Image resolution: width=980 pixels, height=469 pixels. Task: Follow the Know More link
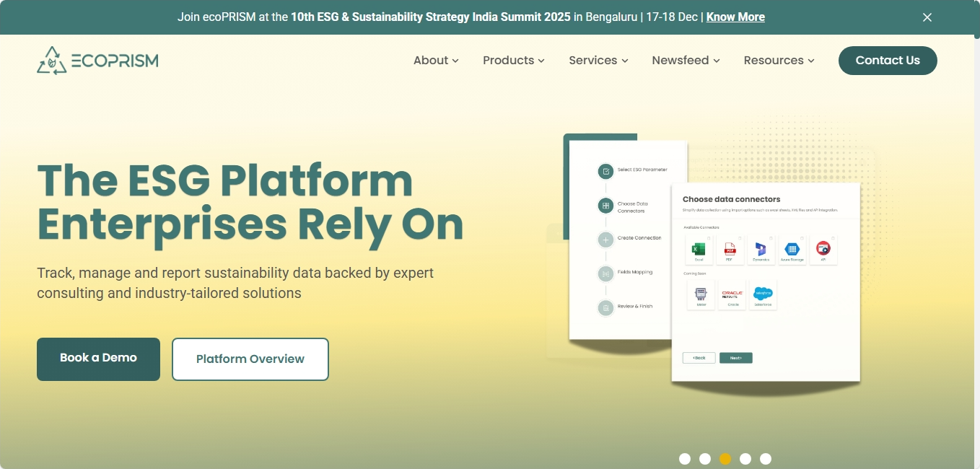(735, 17)
